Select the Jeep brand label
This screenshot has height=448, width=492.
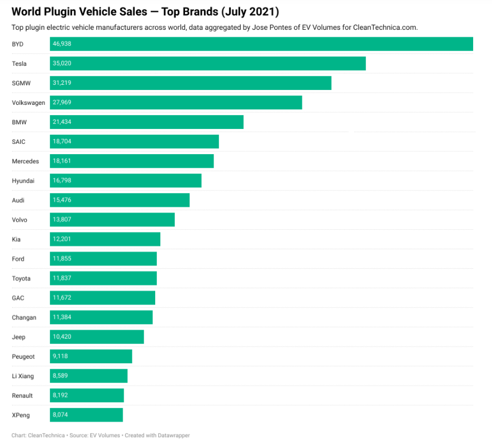[18, 337]
